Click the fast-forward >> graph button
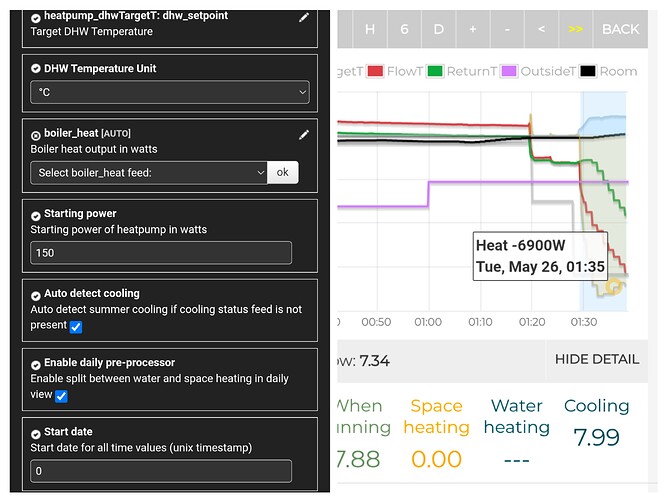The image size is (665, 500). [576, 29]
